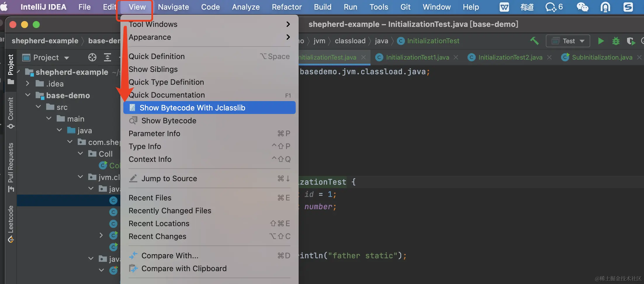Image resolution: width=644 pixels, height=284 pixels.
Task: Click the Sogou input method icon
Action: (628, 7)
